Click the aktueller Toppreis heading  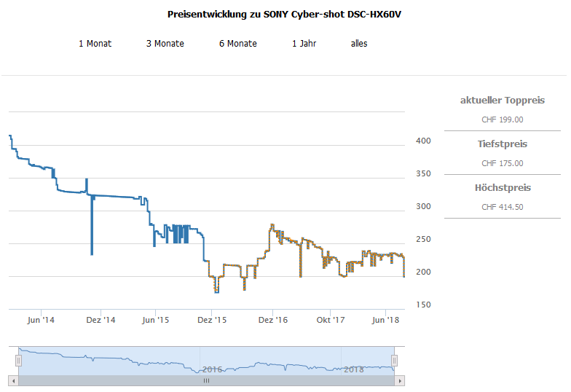503,101
